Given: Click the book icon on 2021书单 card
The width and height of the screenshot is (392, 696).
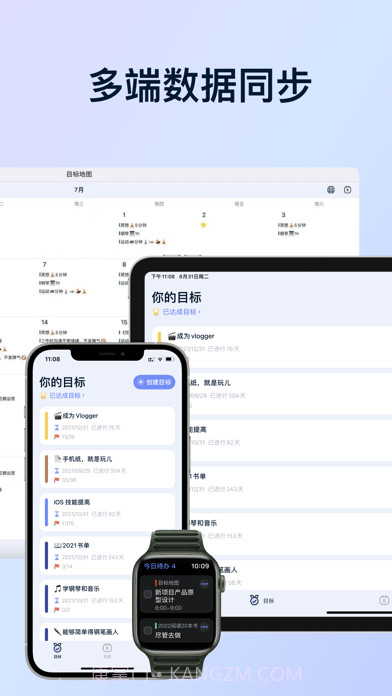Looking at the screenshot, I should coord(58,545).
